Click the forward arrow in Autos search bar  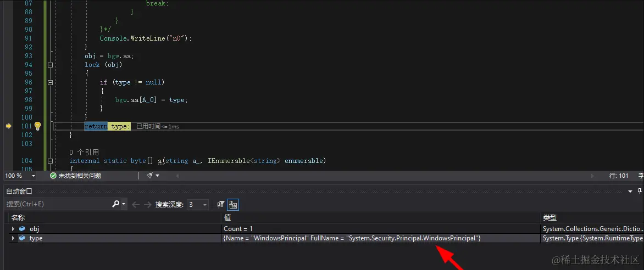(147, 204)
